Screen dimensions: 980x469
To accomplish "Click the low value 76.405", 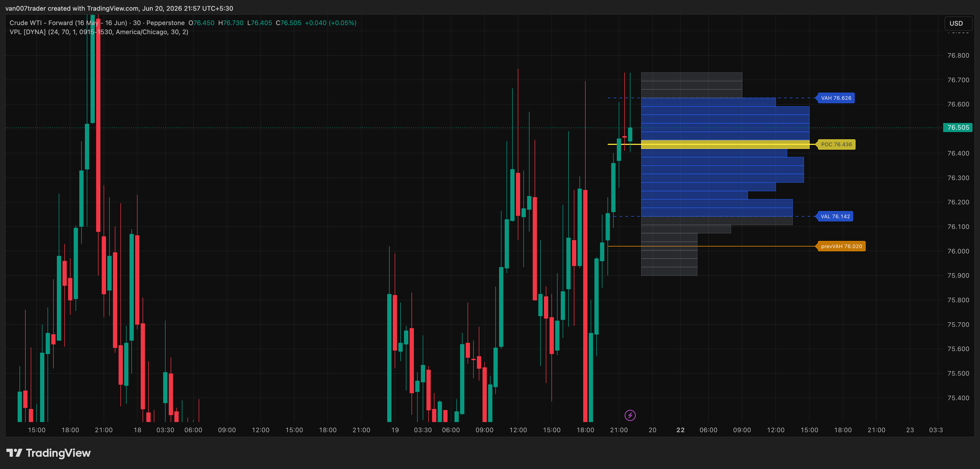I will [261, 23].
